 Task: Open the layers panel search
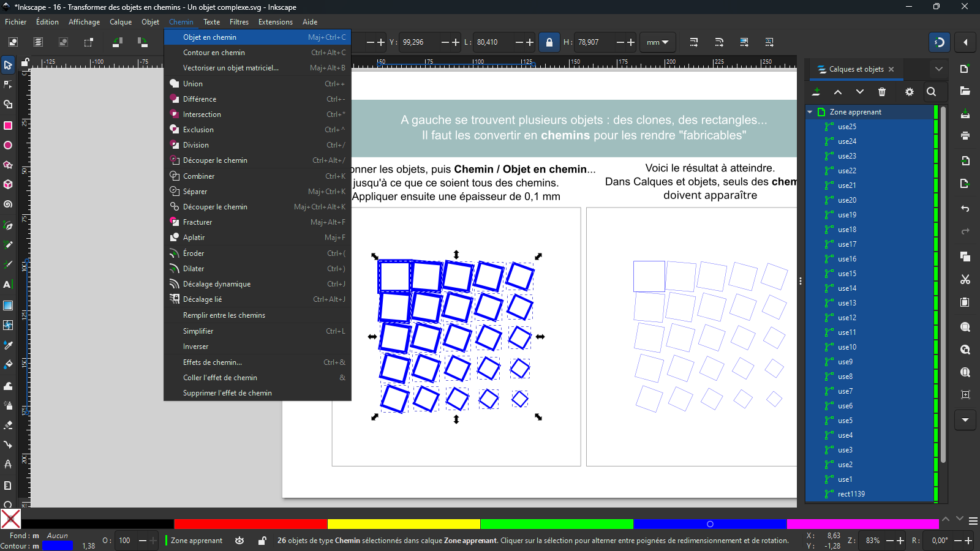point(931,92)
